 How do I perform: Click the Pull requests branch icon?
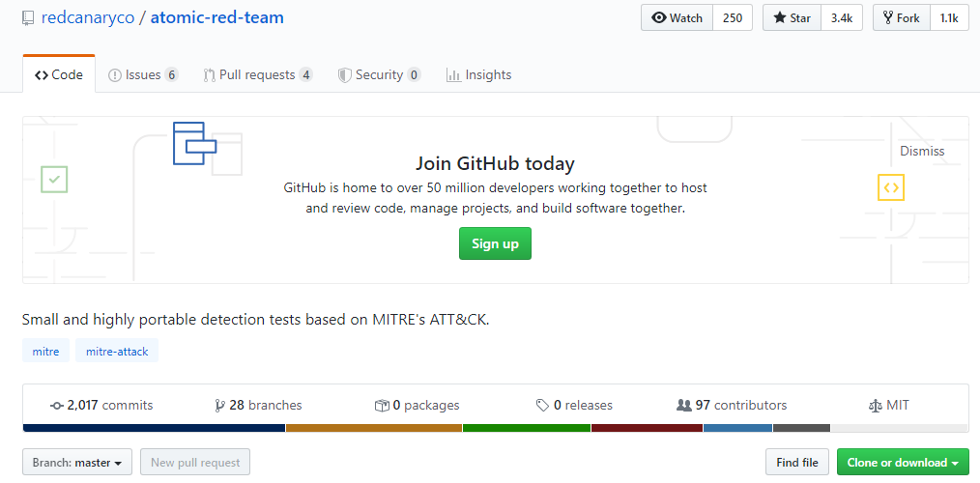coord(210,75)
